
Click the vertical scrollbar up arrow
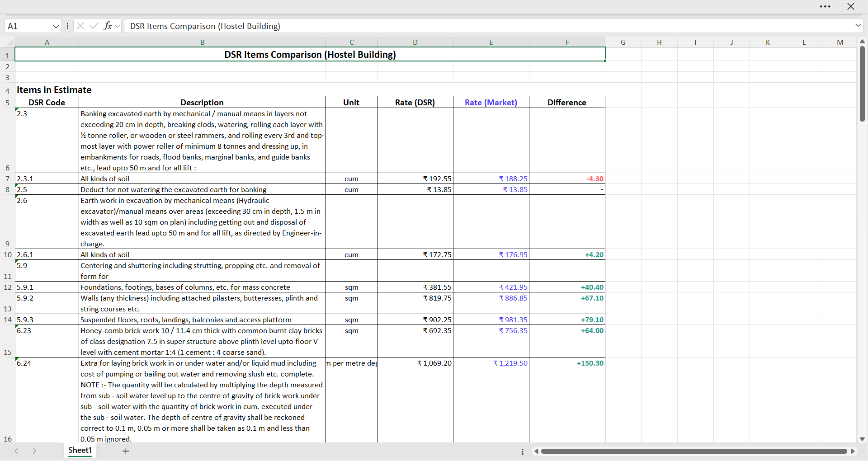coord(862,41)
